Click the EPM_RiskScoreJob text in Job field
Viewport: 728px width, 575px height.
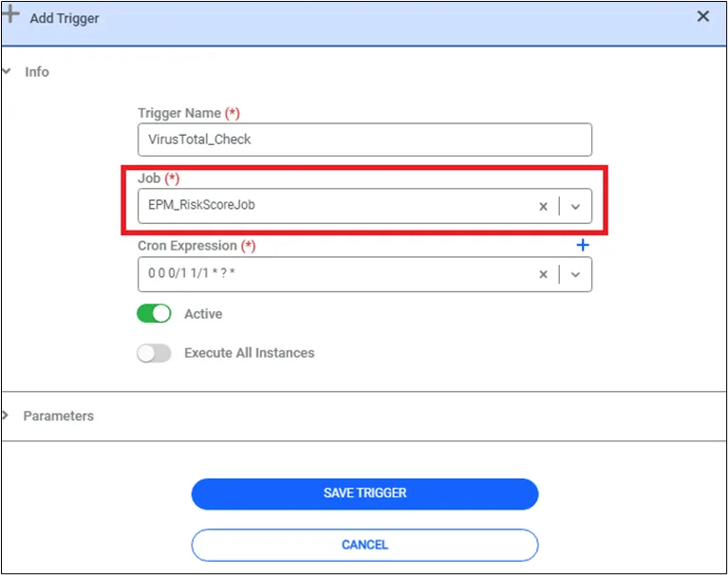pyautogui.click(x=201, y=205)
